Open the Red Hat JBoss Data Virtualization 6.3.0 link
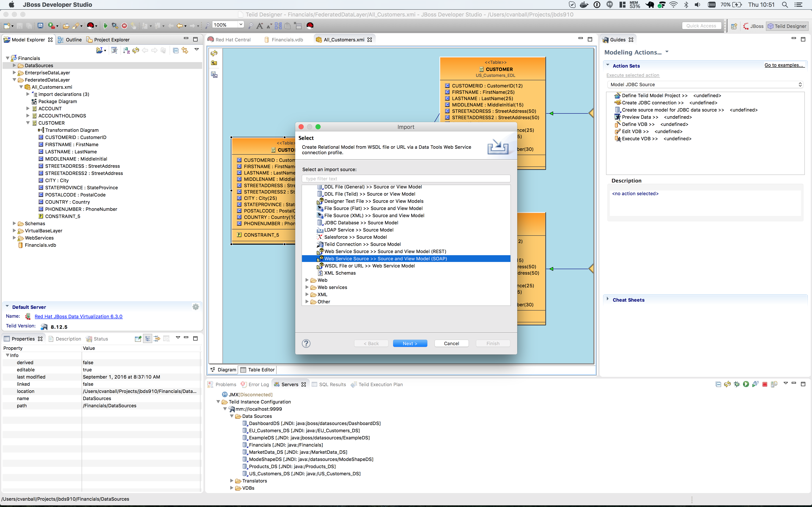 78,316
